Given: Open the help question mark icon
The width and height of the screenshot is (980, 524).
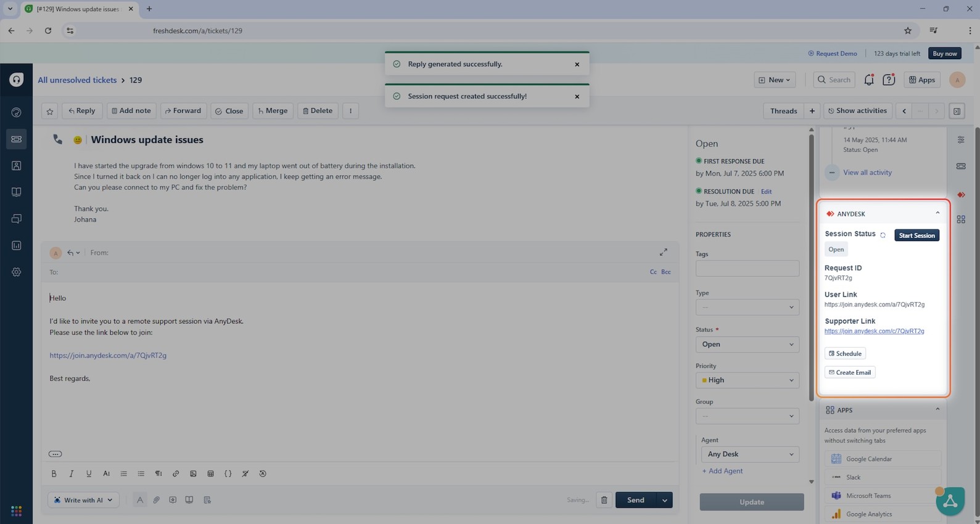Looking at the screenshot, I should 889,80.
